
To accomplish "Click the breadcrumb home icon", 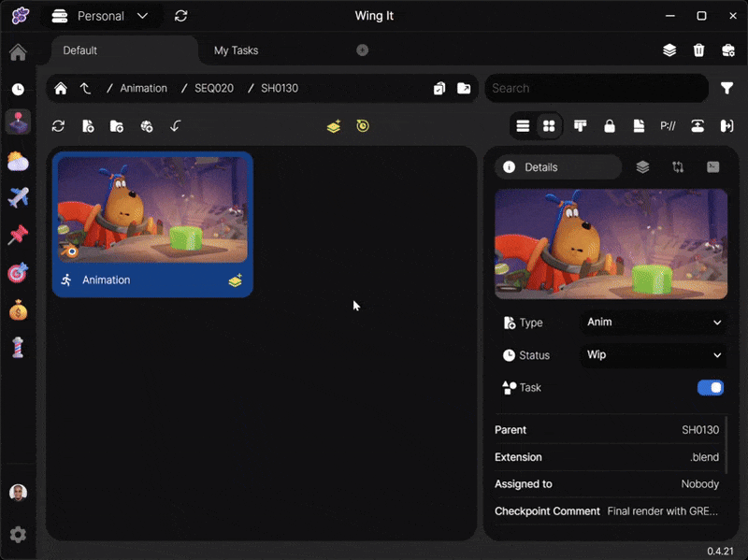I will coord(61,88).
